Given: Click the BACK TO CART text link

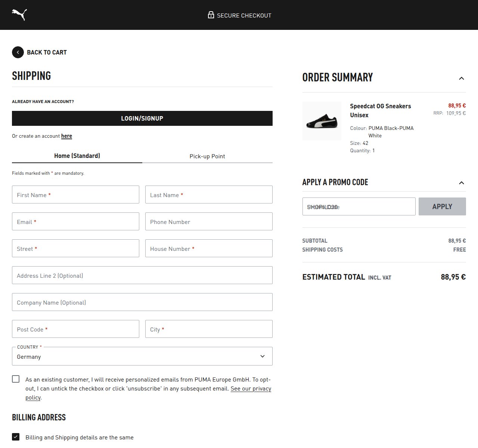Looking at the screenshot, I should tap(47, 52).
